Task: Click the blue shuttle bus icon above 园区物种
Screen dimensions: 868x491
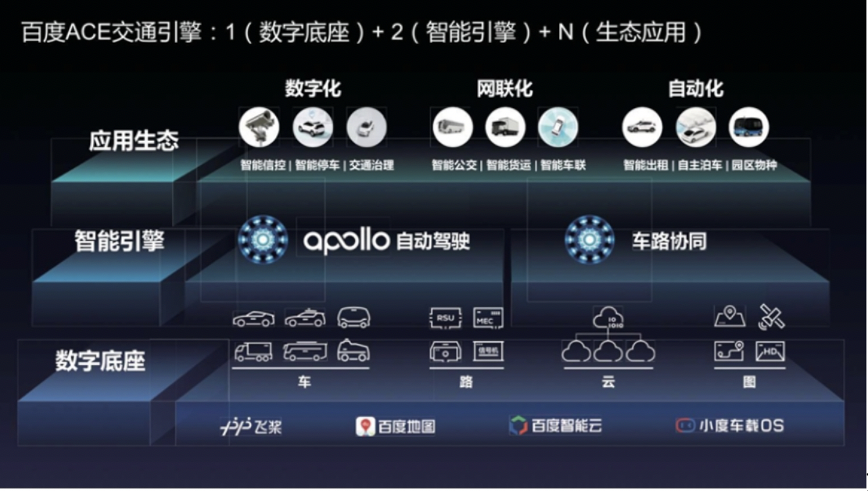Action: click(x=748, y=127)
